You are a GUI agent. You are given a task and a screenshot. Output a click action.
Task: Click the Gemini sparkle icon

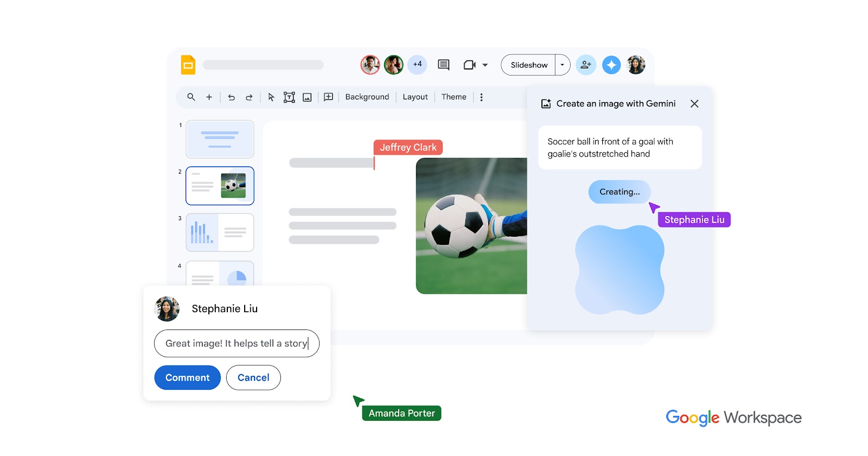tap(611, 65)
